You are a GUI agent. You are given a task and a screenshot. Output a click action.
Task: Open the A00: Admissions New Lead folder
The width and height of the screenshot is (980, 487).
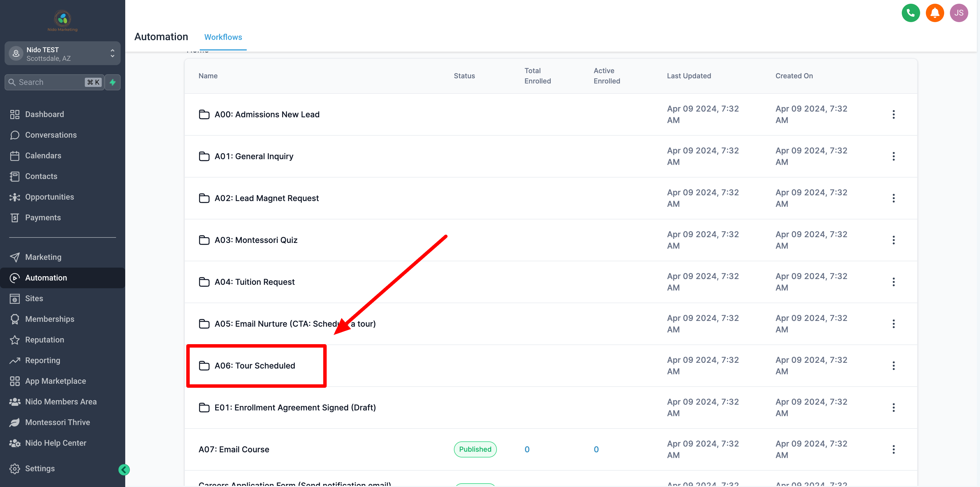click(267, 114)
